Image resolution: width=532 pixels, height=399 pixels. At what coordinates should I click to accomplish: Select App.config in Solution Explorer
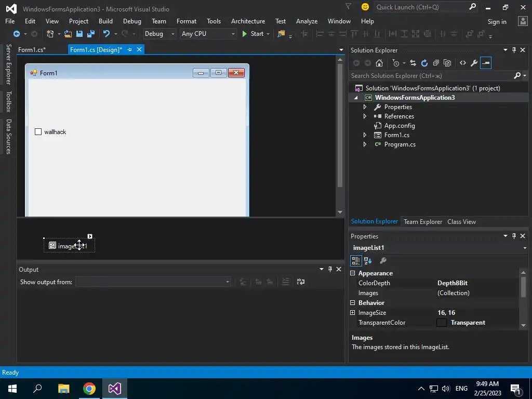[x=400, y=126]
